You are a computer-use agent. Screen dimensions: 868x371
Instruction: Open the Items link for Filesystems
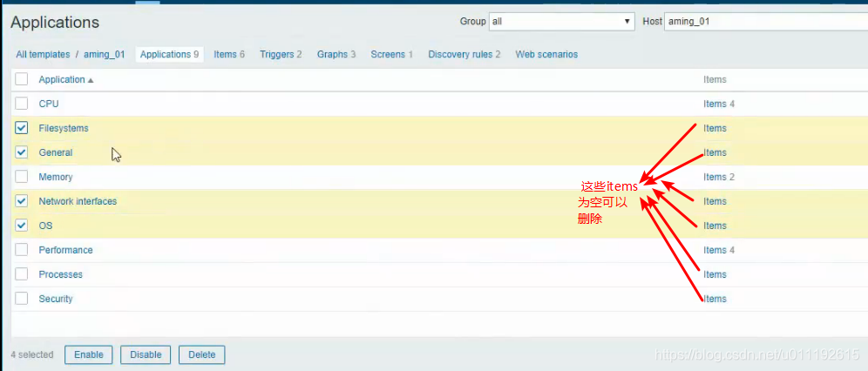click(x=715, y=128)
